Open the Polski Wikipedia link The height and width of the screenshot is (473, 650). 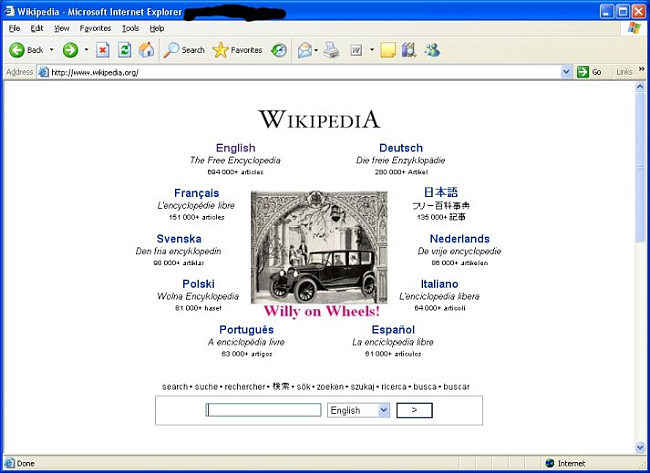(x=199, y=284)
